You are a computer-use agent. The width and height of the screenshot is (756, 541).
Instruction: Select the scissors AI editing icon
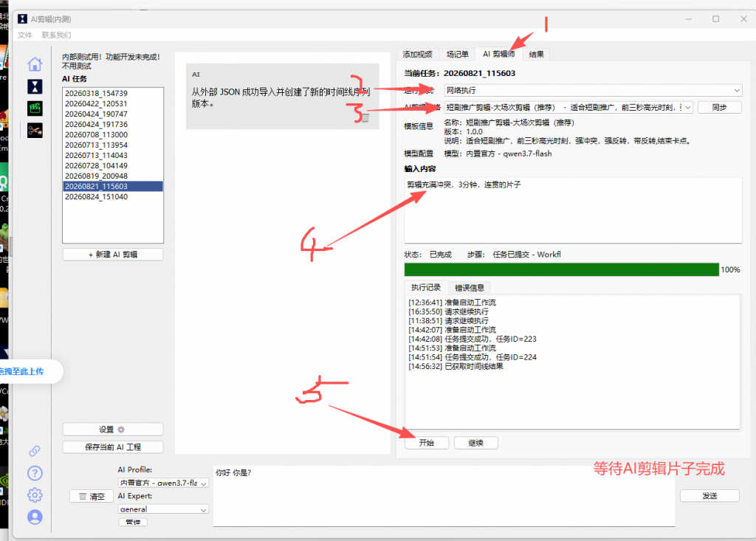35,130
